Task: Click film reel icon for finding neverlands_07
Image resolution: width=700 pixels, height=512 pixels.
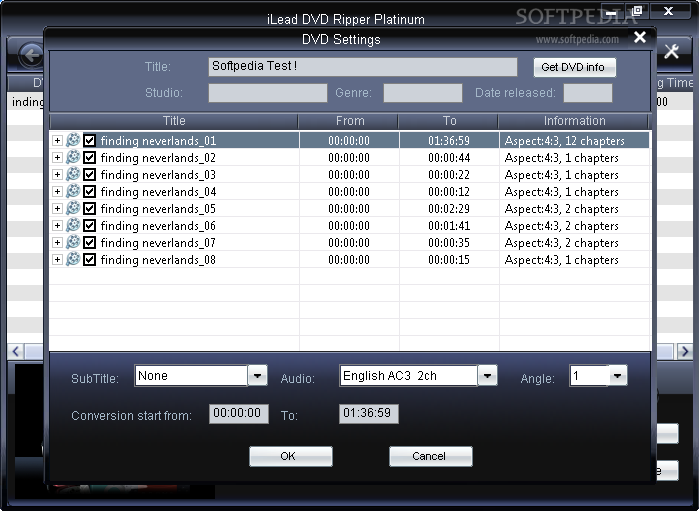Action: click(x=73, y=242)
